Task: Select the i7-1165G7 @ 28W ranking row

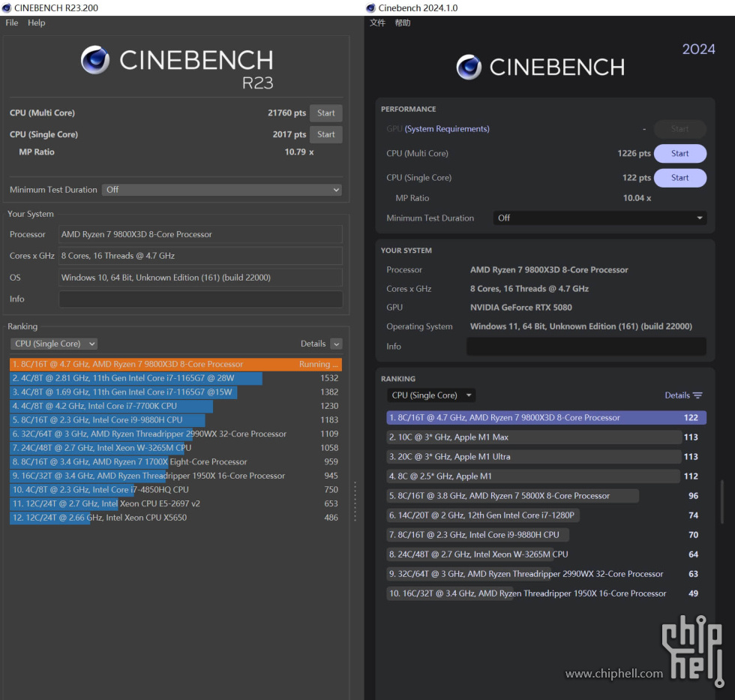Action: [175, 378]
